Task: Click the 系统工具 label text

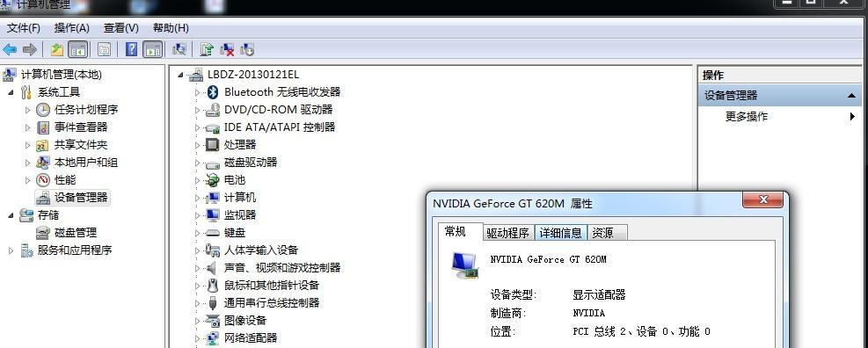Action: coord(59,92)
